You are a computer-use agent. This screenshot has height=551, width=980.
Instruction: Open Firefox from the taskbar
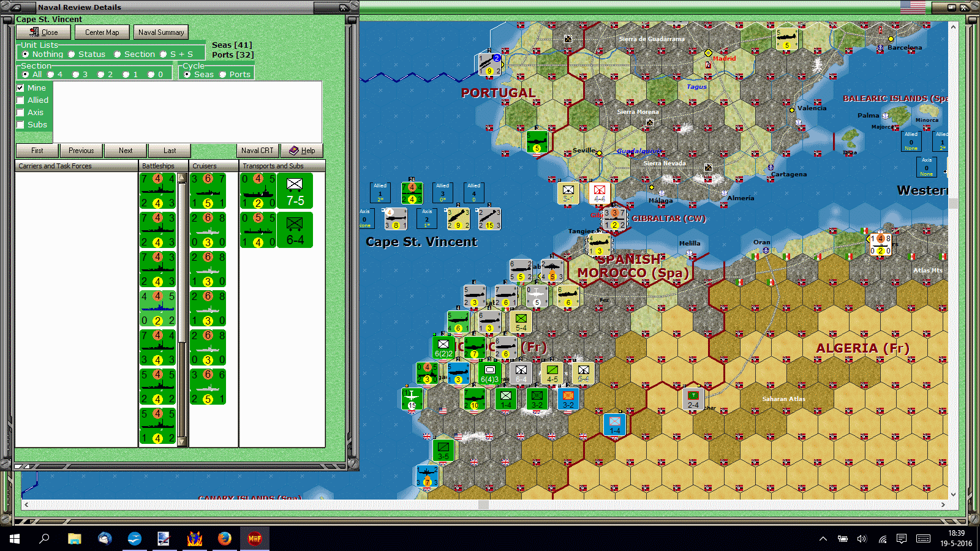point(225,538)
